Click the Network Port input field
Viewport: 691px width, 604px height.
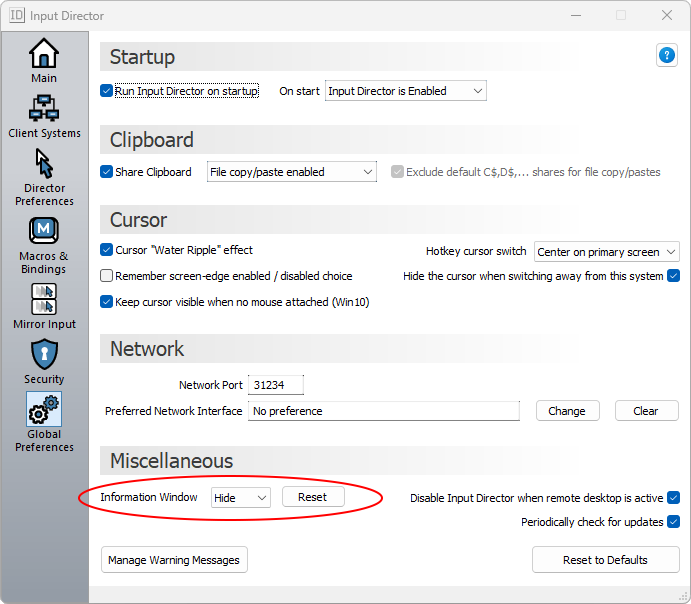(274, 385)
